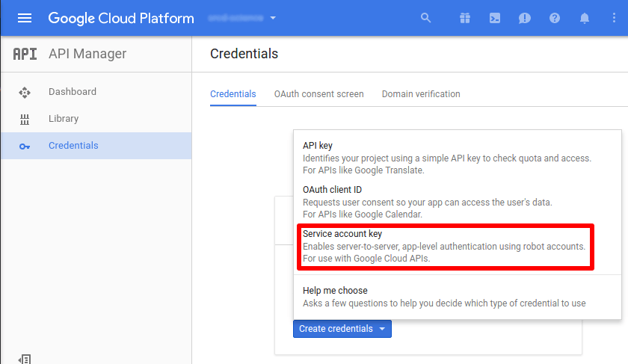The width and height of the screenshot is (628, 364).
Task: Click the Library sidebar icon
Action: (25, 119)
